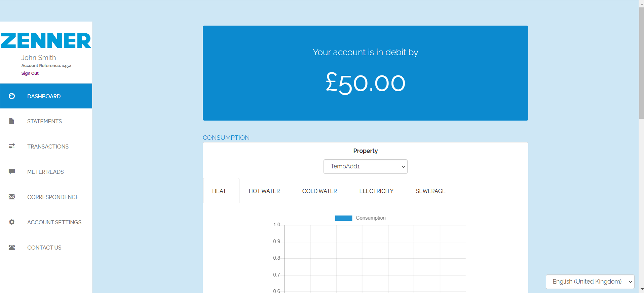Click the ZENNER logo

46,41
